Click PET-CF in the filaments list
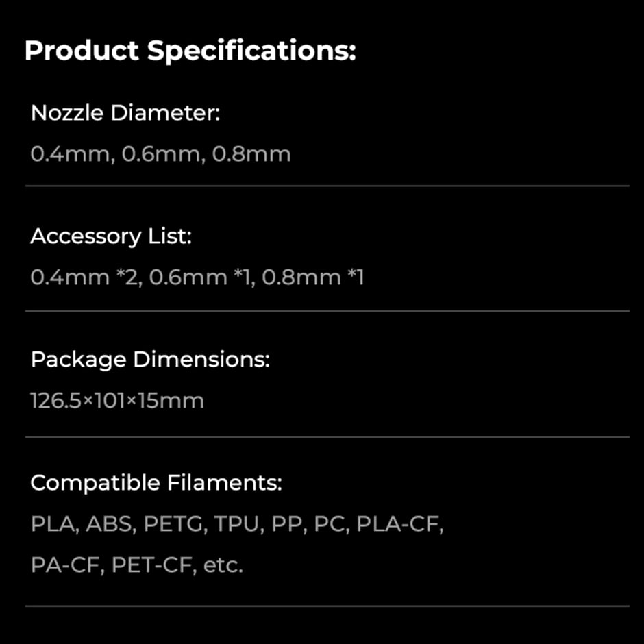This screenshot has height=644, width=644. (x=151, y=566)
